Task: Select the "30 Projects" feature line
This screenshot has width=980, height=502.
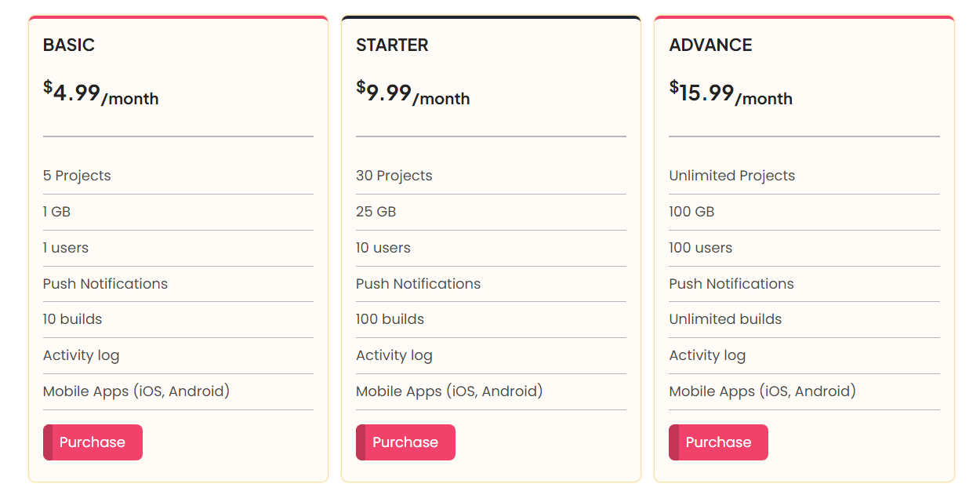Action: click(394, 176)
